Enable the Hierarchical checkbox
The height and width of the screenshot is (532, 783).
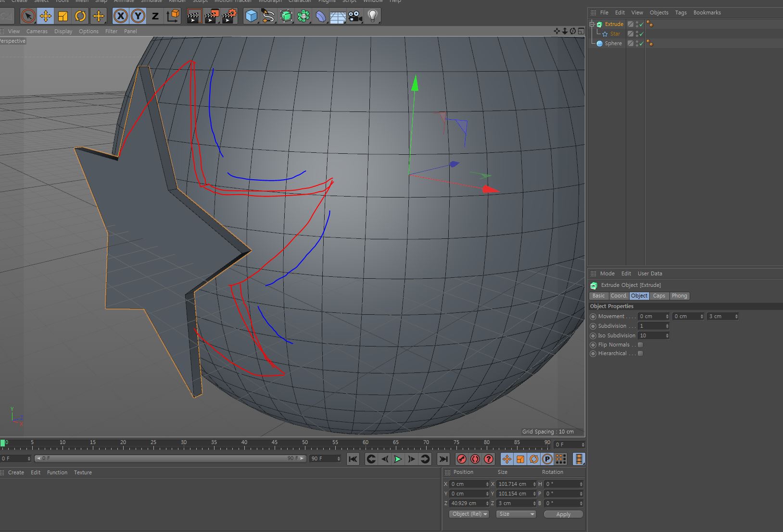640,353
